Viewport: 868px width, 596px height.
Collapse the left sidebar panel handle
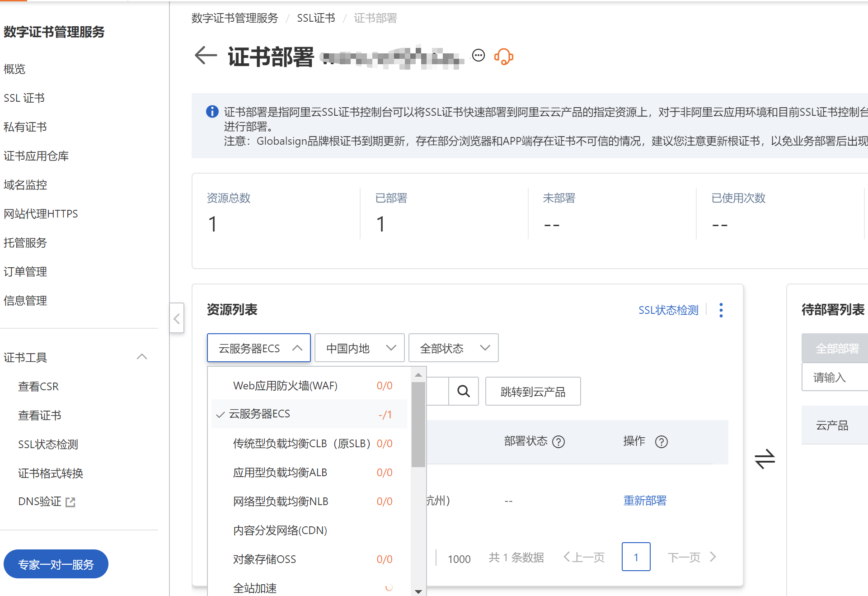(177, 318)
